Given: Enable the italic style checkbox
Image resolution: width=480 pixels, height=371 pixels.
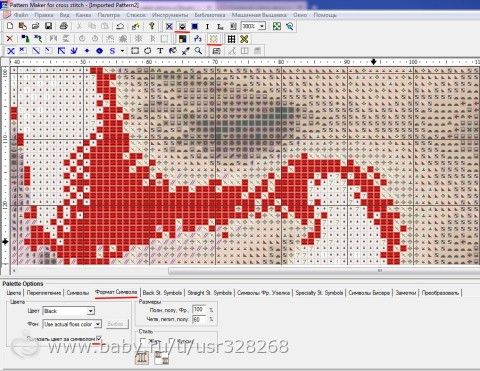Looking at the screenshot, I should pos(171,341).
